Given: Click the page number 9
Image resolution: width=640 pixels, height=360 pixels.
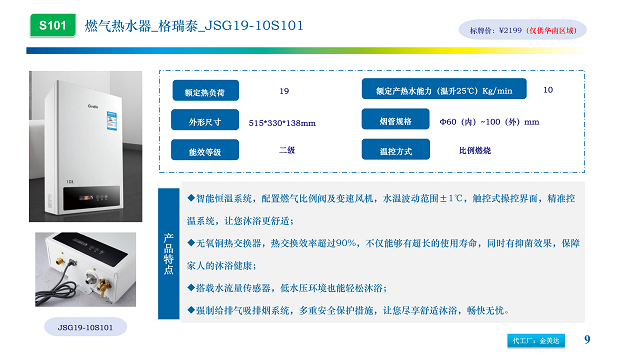Looking at the screenshot, I should [x=587, y=339].
